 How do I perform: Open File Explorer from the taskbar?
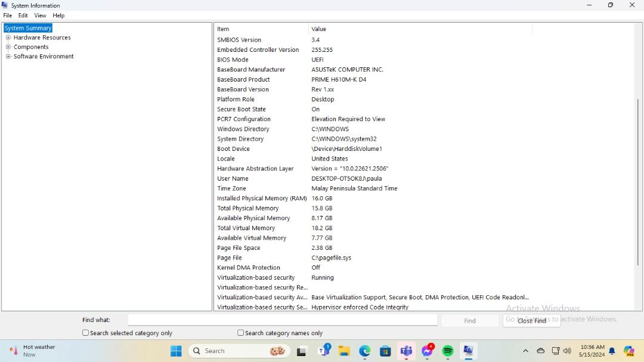[x=344, y=351]
